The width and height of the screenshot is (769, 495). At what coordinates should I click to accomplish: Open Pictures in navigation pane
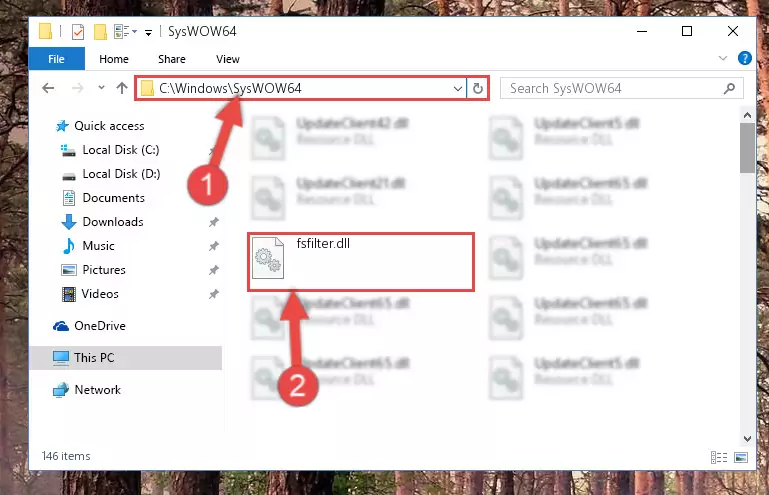103,270
